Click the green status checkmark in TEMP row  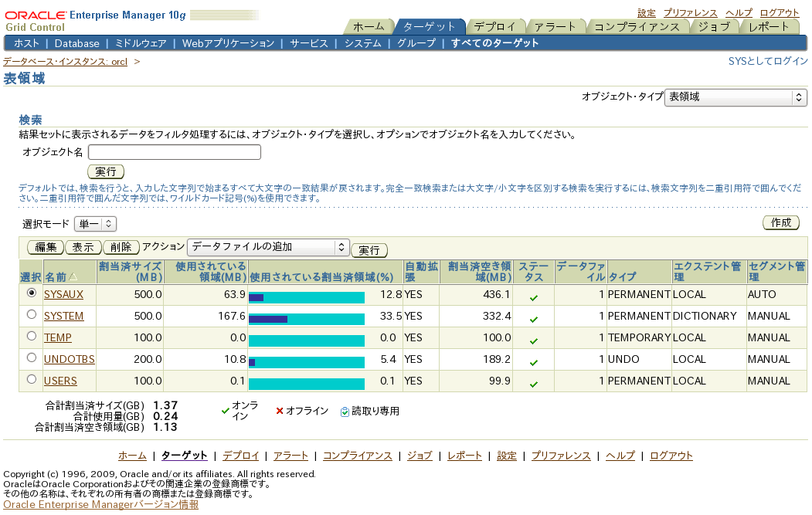point(533,341)
